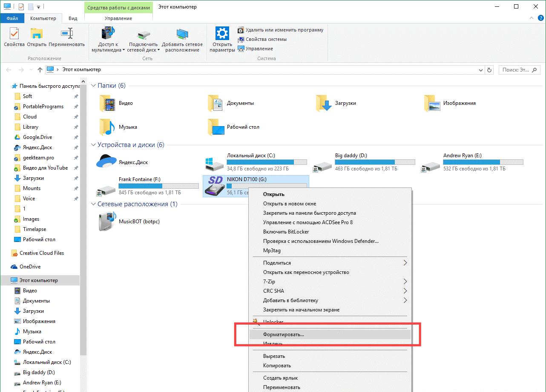This screenshot has width=546, height=392.
Task: Click the Properties (Свойства) ribbon icon
Action: pos(14,37)
